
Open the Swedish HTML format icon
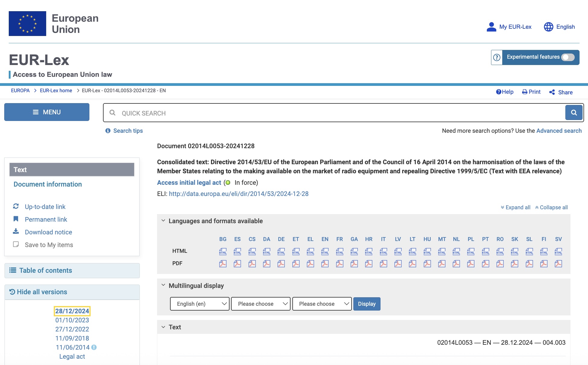click(x=558, y=251)
